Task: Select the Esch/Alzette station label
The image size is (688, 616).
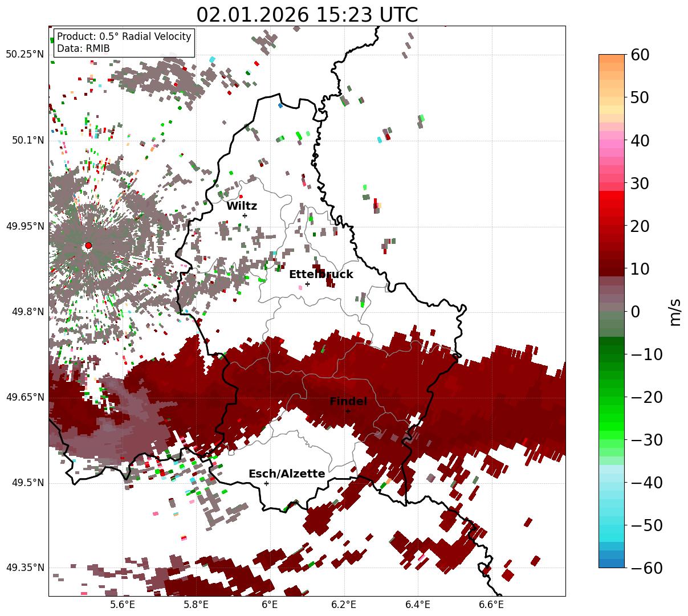Action: click(287, 474)
